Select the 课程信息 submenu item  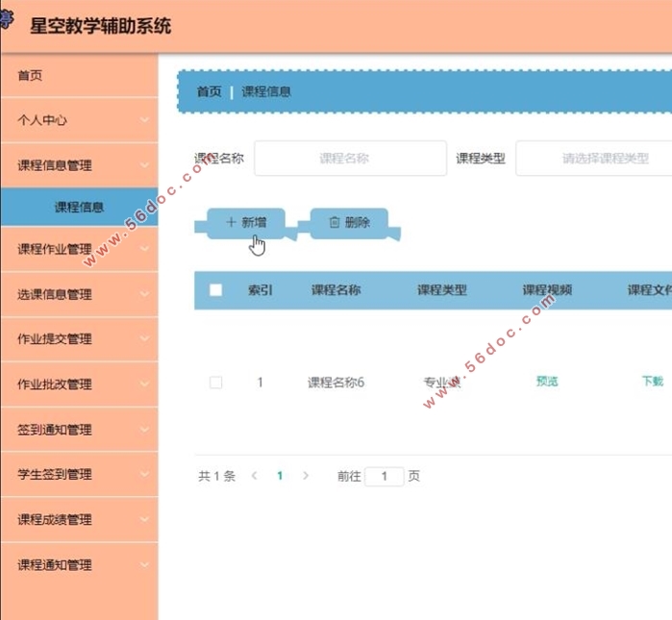[79, 207]
